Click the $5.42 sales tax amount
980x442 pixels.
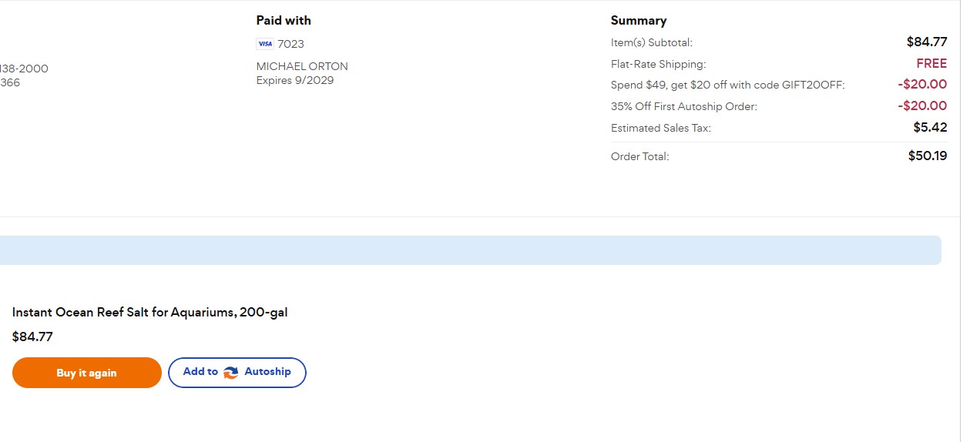(x=930, y=128)
